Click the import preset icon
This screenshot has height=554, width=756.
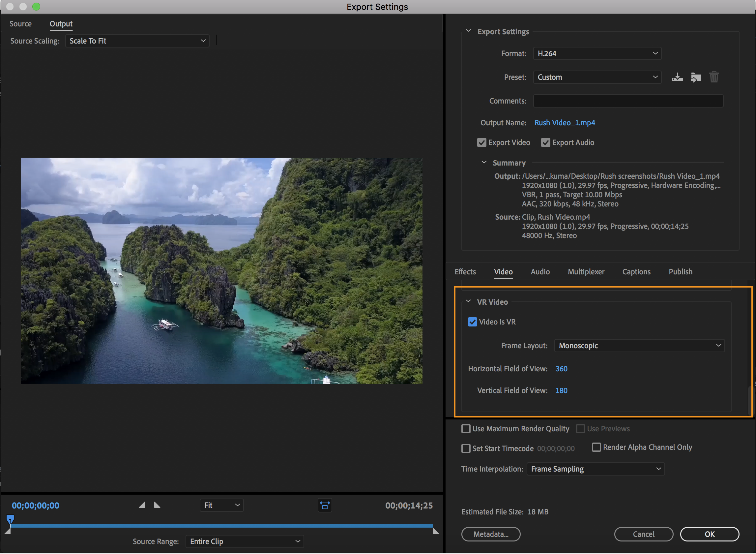(x=696, y=77)
